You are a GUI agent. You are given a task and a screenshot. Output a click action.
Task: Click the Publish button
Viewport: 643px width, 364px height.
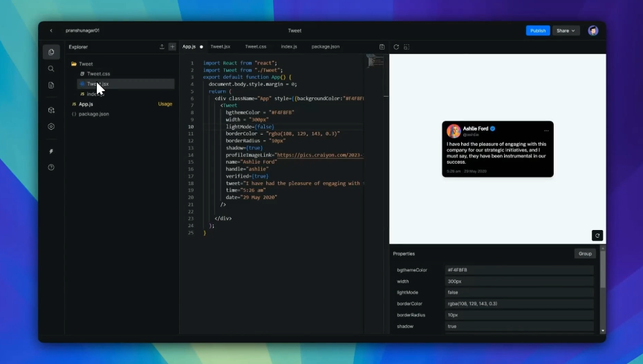point(538,30)
